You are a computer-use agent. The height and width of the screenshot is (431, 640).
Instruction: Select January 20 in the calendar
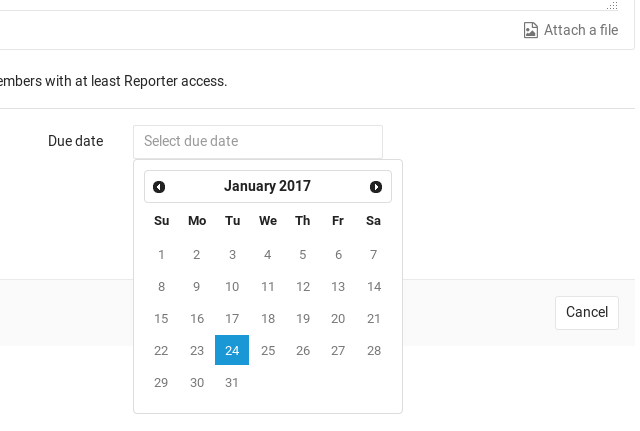tap(338, 319)
